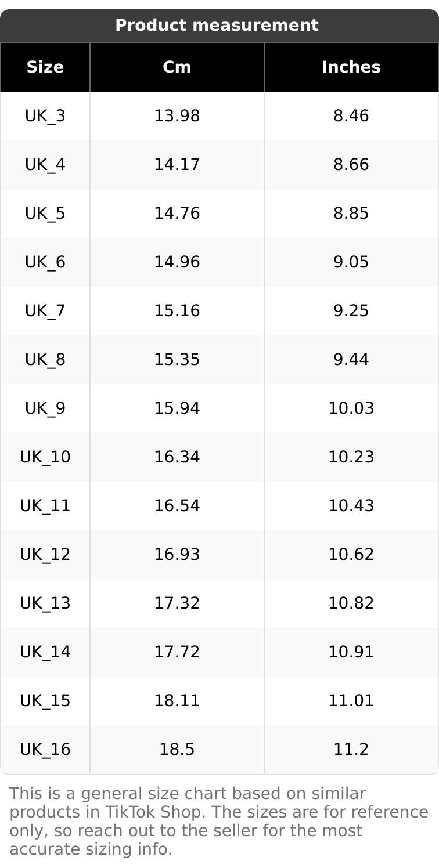The width and height of the screenshot is (439, 868).
Task: Click the general size chart disclaimer text
Action: pos(218,821)
